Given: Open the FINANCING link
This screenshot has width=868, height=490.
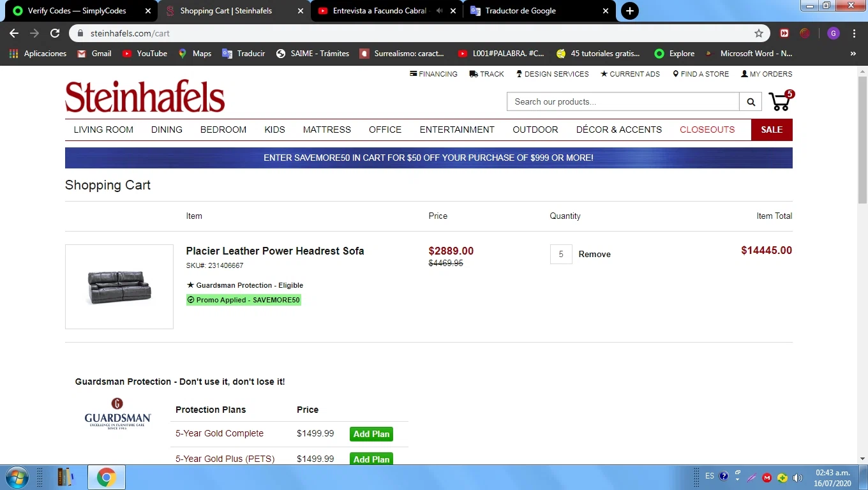Looking at the screenshot, I should 433,74.
